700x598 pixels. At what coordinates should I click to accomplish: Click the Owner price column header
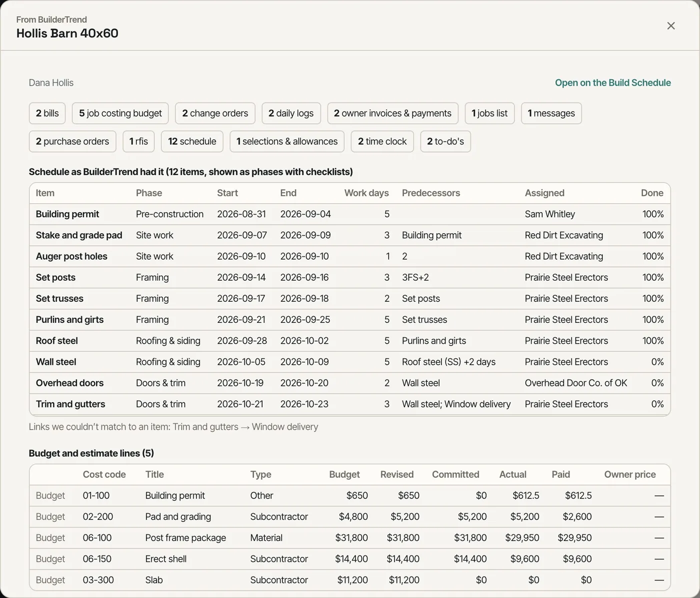[x=630, y=474]
